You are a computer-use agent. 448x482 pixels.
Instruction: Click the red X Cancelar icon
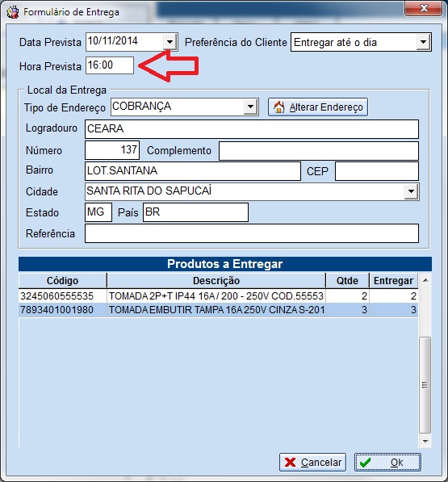pos(290,463)
